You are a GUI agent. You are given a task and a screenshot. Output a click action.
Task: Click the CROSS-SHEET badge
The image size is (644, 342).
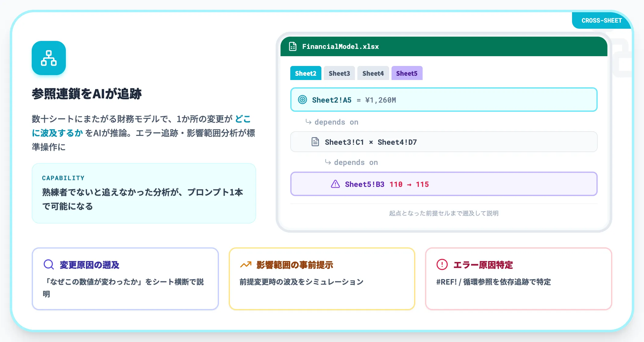(602, 20)
